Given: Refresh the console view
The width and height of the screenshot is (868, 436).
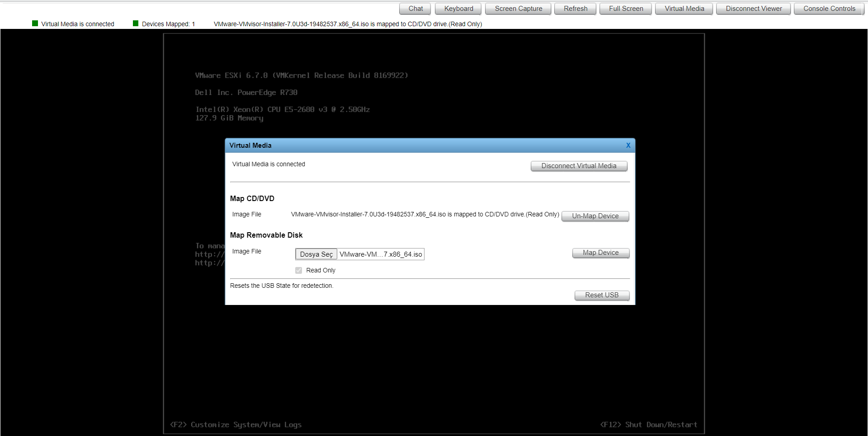Looking at the screenshot, I should (x=576, y=9).
